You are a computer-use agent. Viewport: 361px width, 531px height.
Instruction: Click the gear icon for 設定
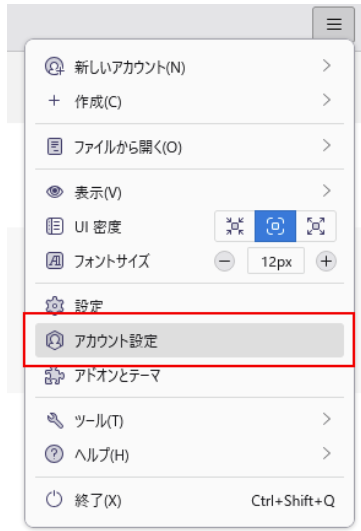tap(54, 305)
